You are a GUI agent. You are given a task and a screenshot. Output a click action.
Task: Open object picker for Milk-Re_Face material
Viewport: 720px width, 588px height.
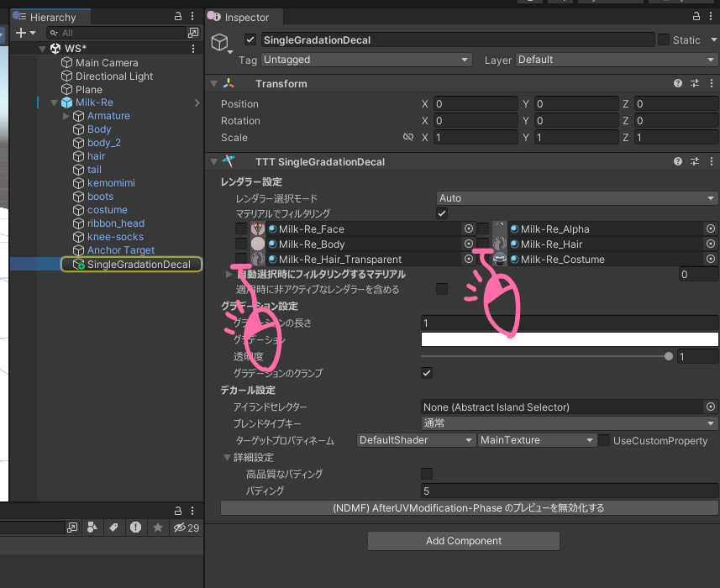coord(469,229)
